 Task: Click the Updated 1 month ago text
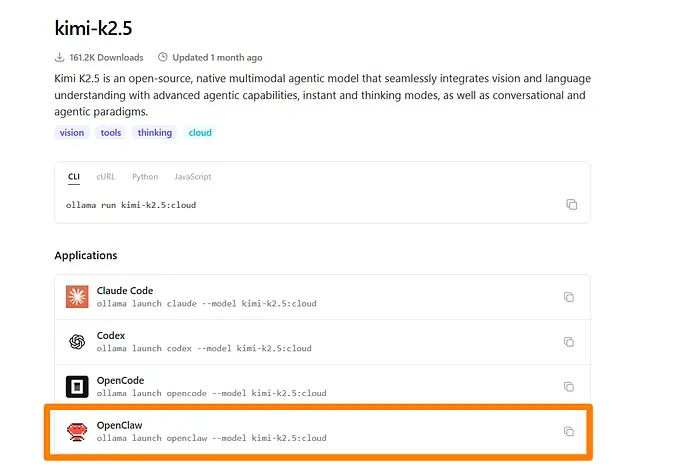pyautogui.click(x=217, y=58)
